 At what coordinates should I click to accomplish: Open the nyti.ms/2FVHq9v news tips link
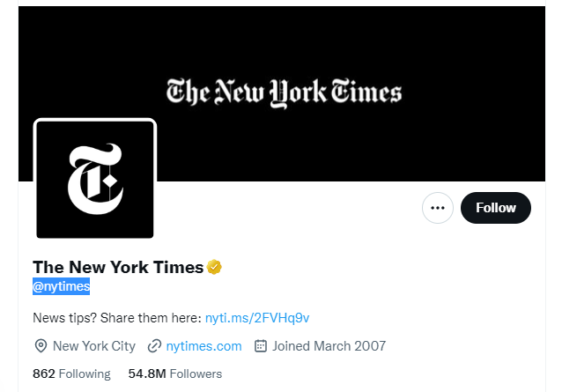click(257, 318)
